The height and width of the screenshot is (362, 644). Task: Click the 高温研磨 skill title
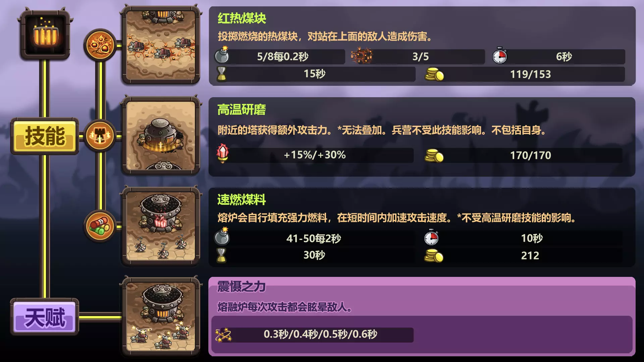241,110
